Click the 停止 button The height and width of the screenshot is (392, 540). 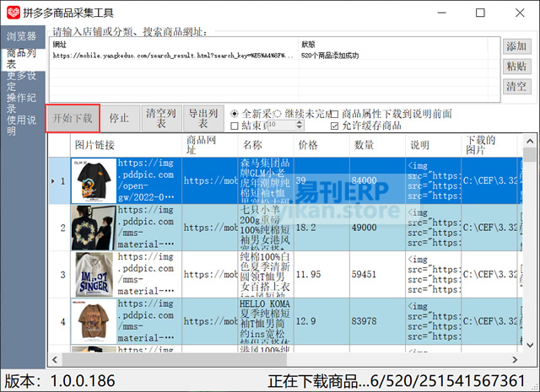[120, 118]
